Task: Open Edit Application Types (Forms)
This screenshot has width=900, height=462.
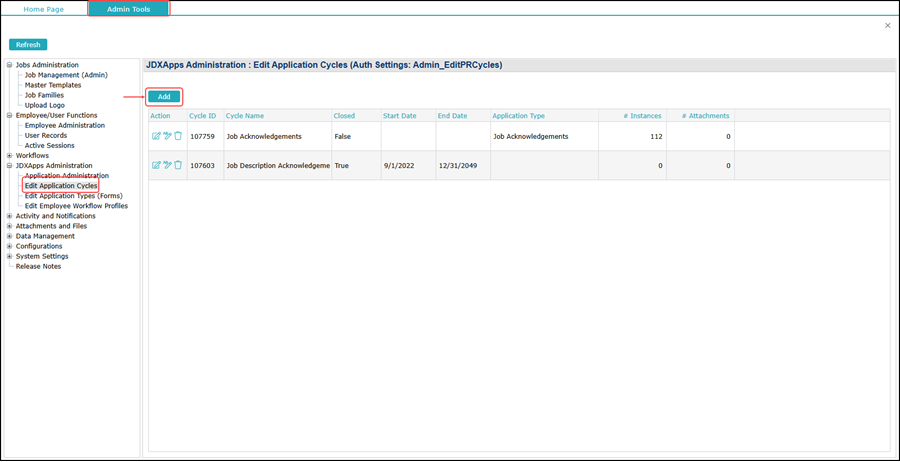Action: (x=73, y=196)
